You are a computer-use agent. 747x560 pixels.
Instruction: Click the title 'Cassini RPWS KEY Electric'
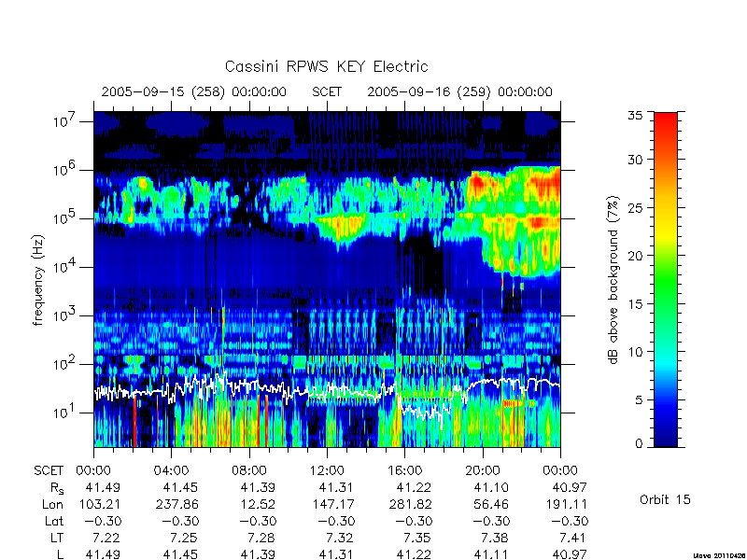tap(326, 66)
